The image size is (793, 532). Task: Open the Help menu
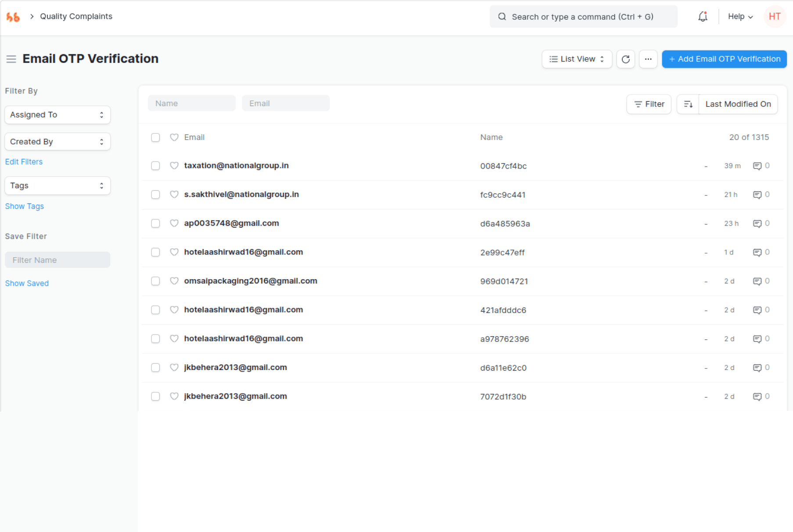(740, 17)
